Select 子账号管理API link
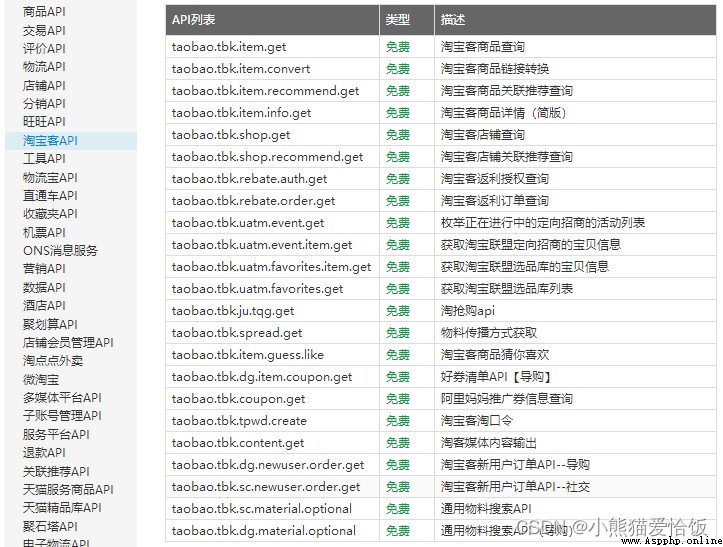This screenshot has height=547, width=723. 62,416
